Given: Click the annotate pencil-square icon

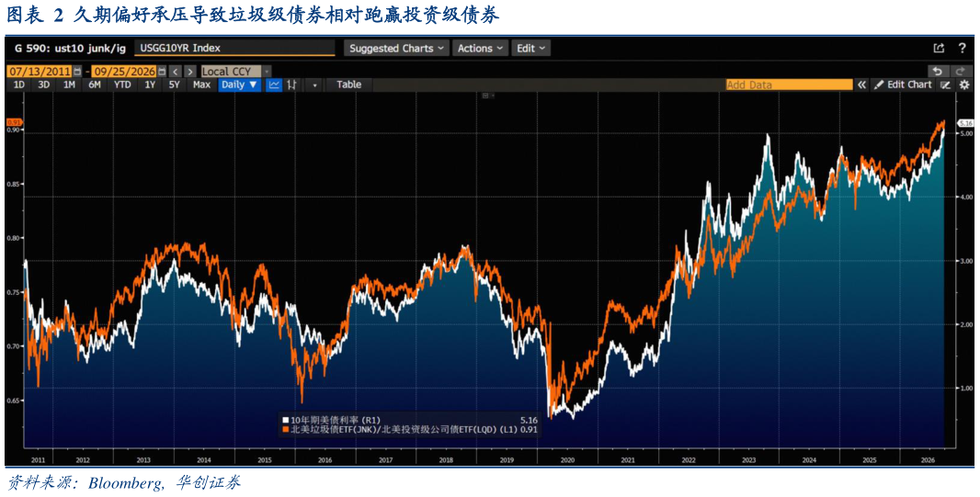Looking at the screenshot, I should pyautogui.click(x=945, y=85).
